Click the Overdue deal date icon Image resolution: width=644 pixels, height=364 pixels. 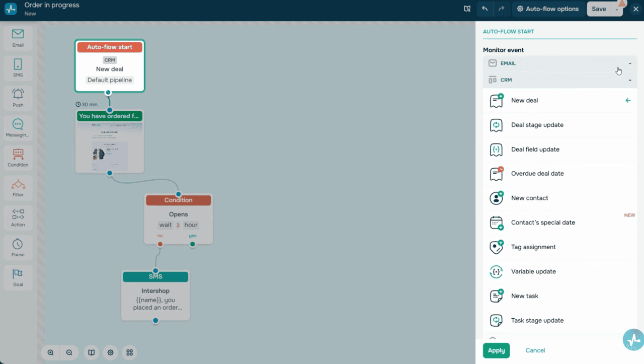(x=497, y=174)
